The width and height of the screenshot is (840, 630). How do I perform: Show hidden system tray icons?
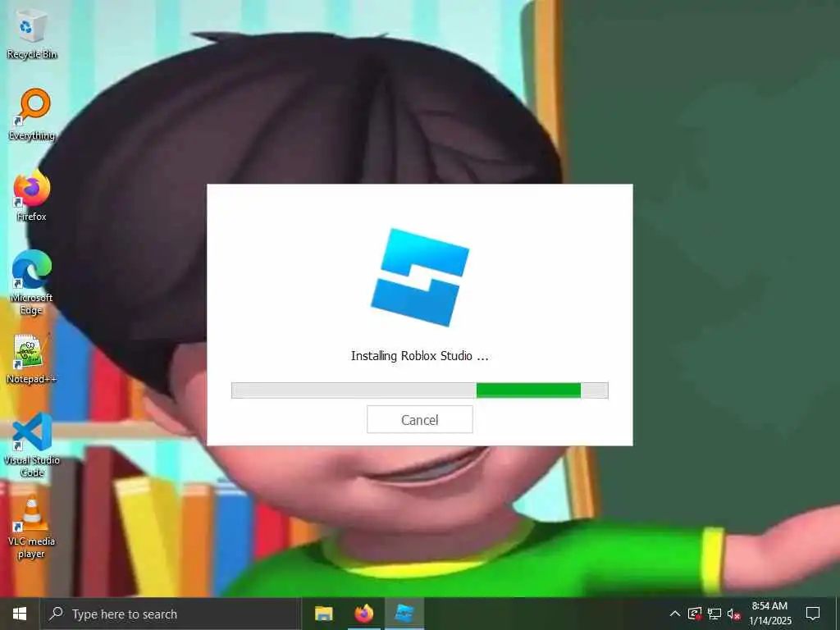tap(675, 614)
